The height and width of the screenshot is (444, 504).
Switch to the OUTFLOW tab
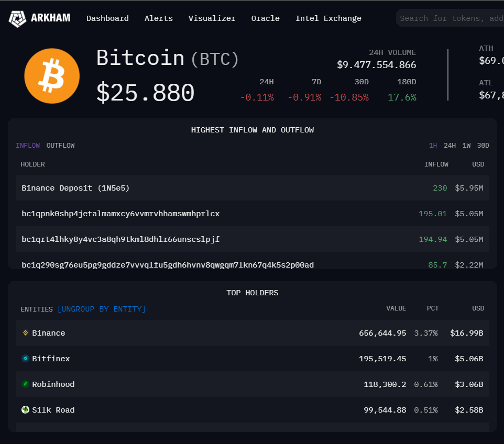pyautogui.click(x=60, y=146)
